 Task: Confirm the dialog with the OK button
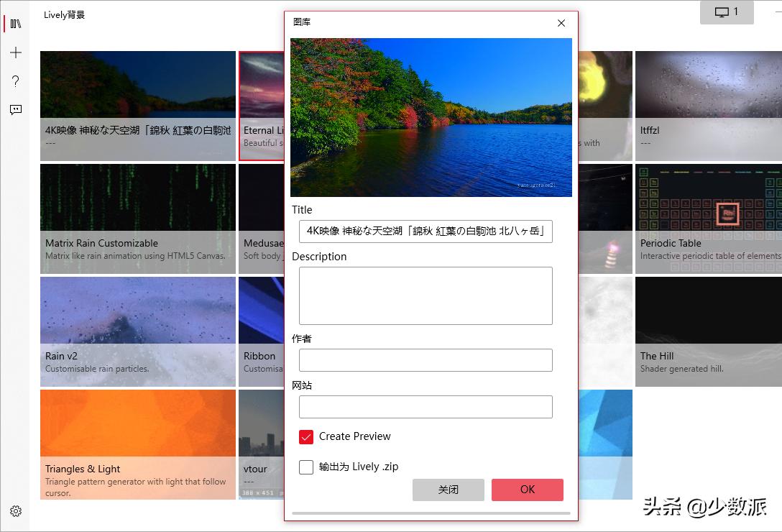pyautogui.click(x=527, y=490)
